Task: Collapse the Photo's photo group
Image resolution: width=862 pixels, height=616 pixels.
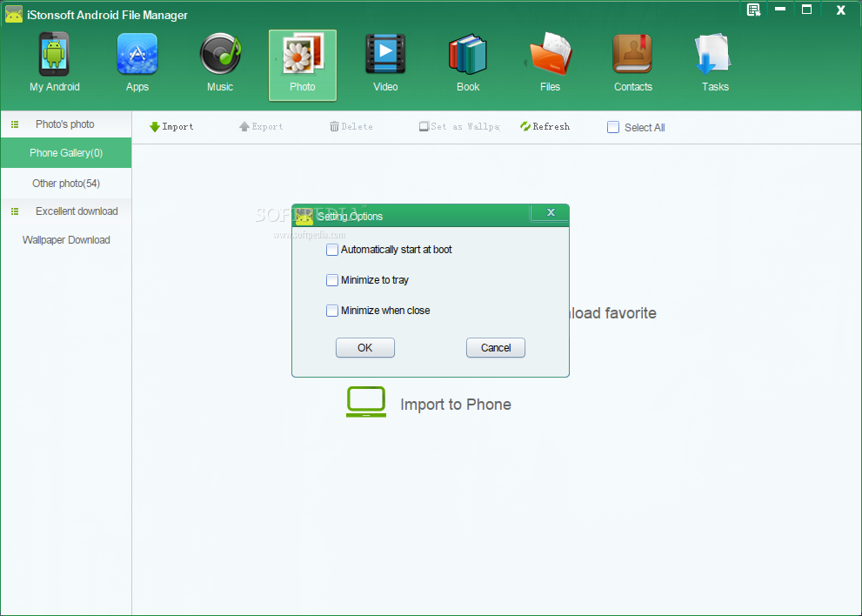Action: tap(15, 124)
